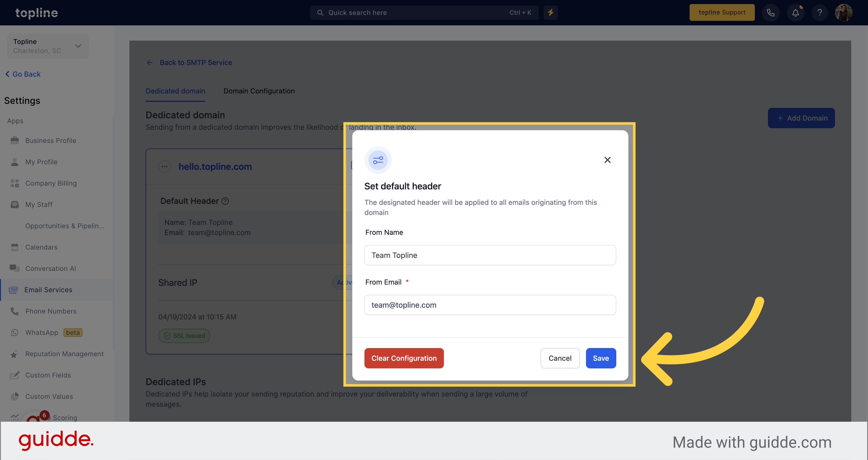
Task: Click the Email Services sidebar icon
Action: pyautogui.click(x=13, y=289)
